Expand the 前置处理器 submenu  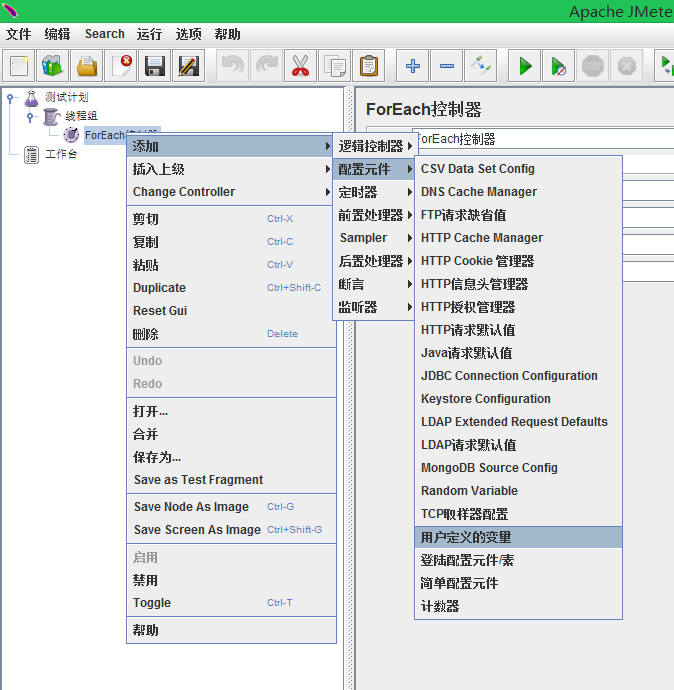(374, 215)
